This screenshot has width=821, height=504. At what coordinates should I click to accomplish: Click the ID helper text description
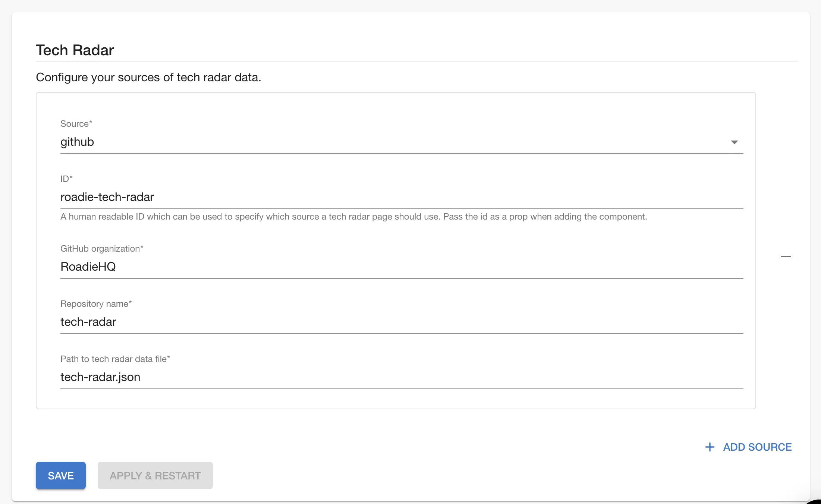tap(353, 217)
